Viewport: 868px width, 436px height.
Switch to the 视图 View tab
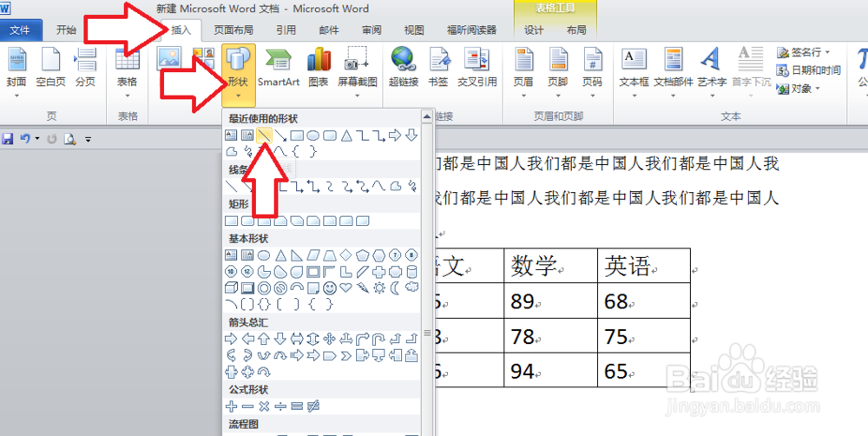(x=414, y=30)
